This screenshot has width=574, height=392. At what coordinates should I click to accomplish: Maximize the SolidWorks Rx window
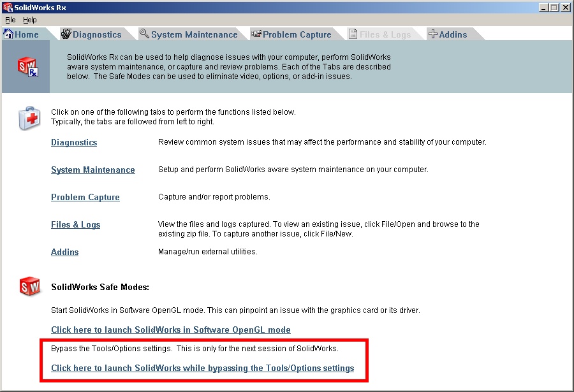click(554, 7)
